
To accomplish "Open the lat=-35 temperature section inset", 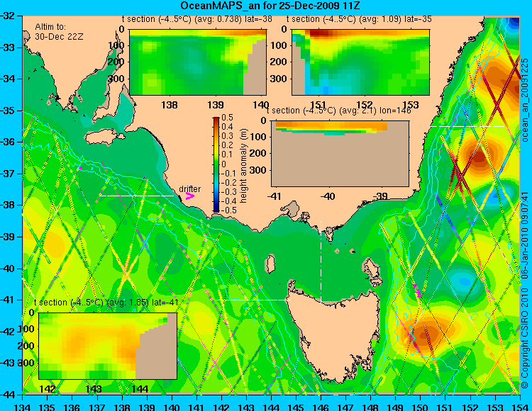I will point(360,62).
